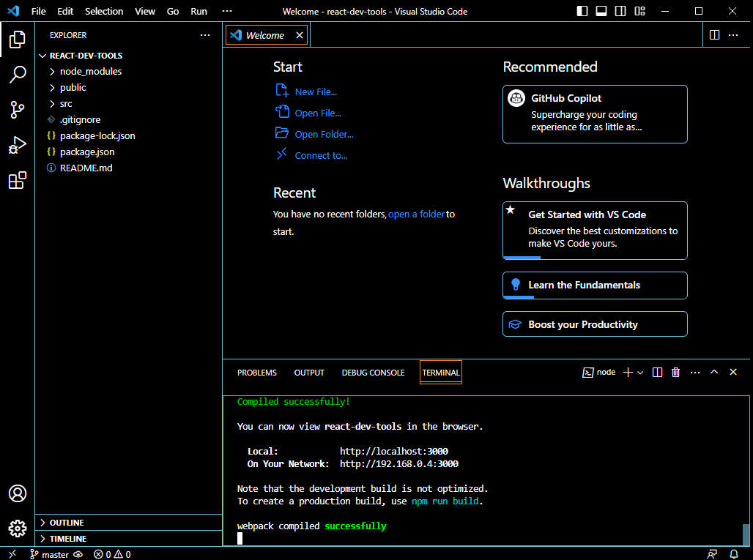Expand the OUTLINE section

(x=129, y=523)
